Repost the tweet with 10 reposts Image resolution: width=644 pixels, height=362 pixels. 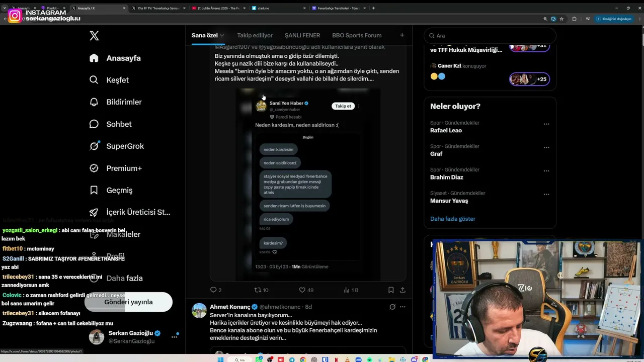coord(262,290)
